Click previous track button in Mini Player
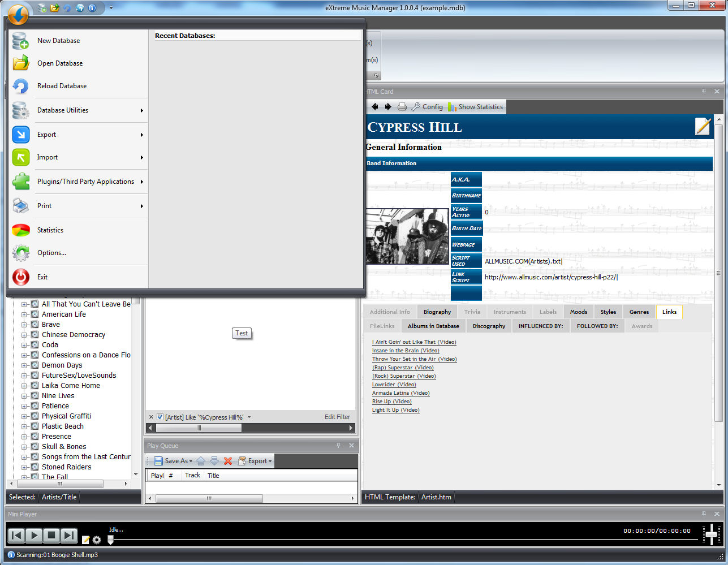The height and width of the screenshot is (565, 728). tap(16, 535)
